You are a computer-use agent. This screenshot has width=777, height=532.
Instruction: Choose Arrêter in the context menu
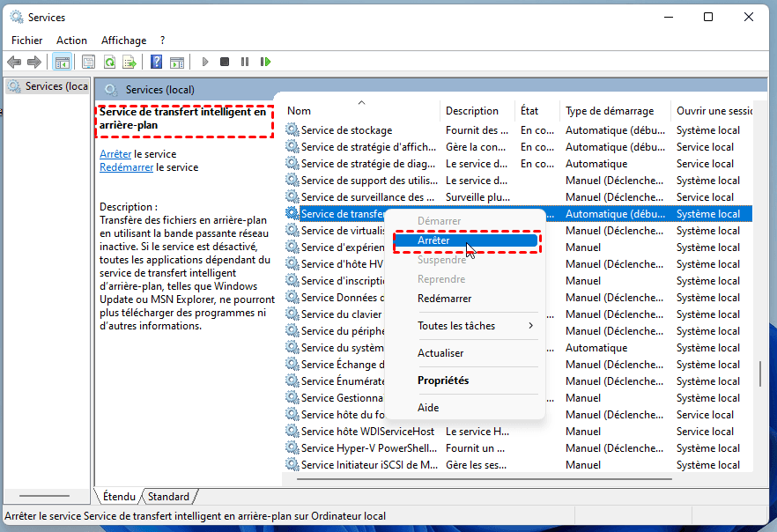[x=466, y=240]
